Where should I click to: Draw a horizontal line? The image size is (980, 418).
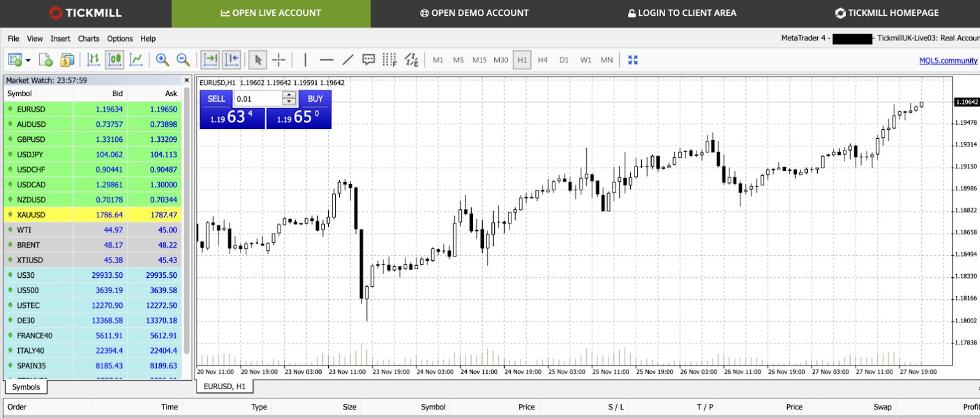[x=326, y=60]
